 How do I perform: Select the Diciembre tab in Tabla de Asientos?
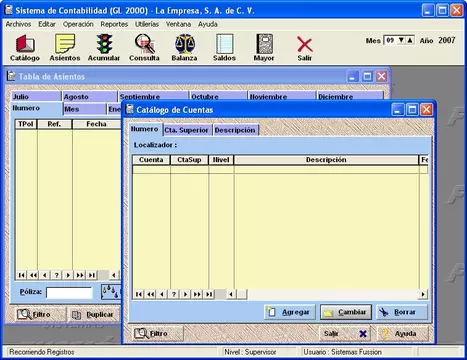pos(350,96)
